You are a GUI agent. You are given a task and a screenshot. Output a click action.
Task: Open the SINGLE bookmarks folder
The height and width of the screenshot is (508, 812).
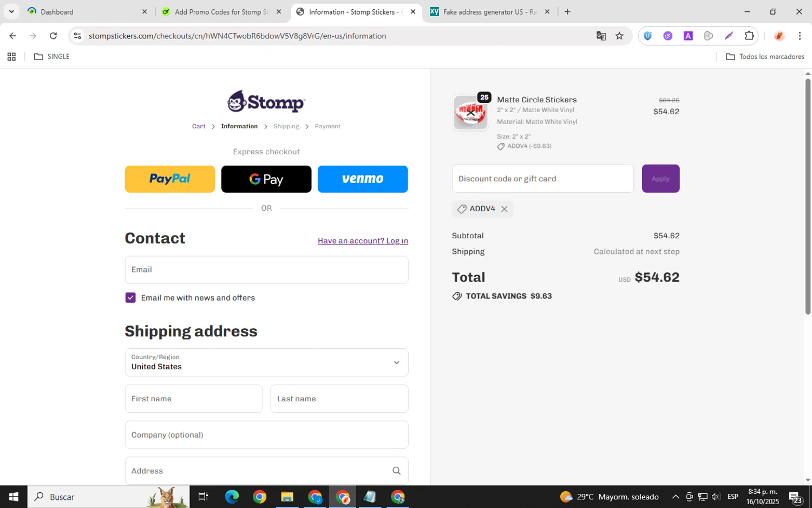coord(52,56)
